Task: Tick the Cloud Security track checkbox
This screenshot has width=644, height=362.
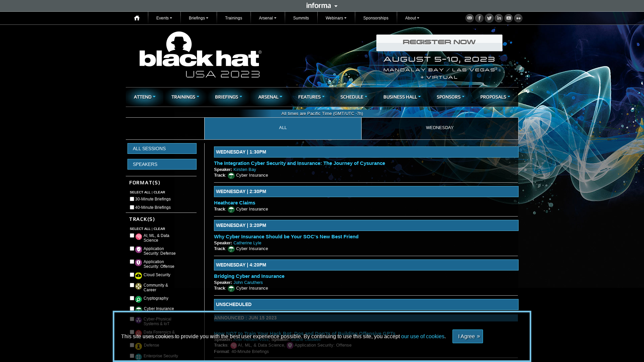Action: [132, 275]
